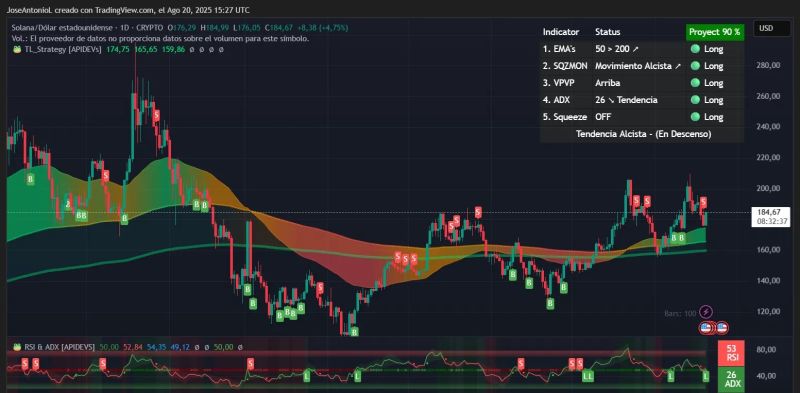
Task: Click the Vol. data provider notice
Action: coord(160,38)
